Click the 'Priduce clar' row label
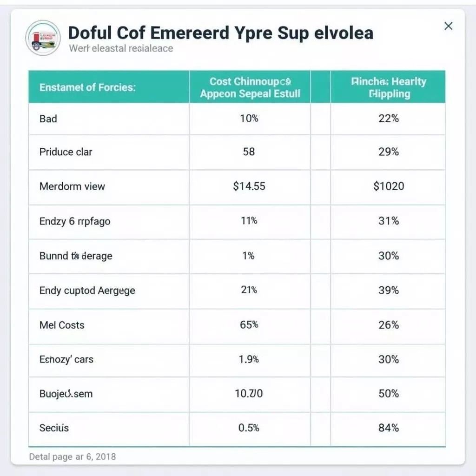Viewport: 476px width, 476px height. click(66, 152)
